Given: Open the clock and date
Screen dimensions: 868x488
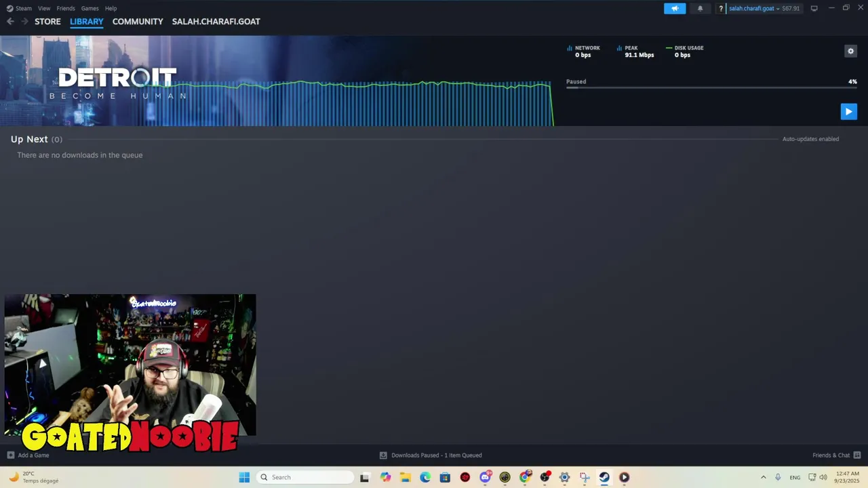Looking at the screenshot, I should [848, 477].
